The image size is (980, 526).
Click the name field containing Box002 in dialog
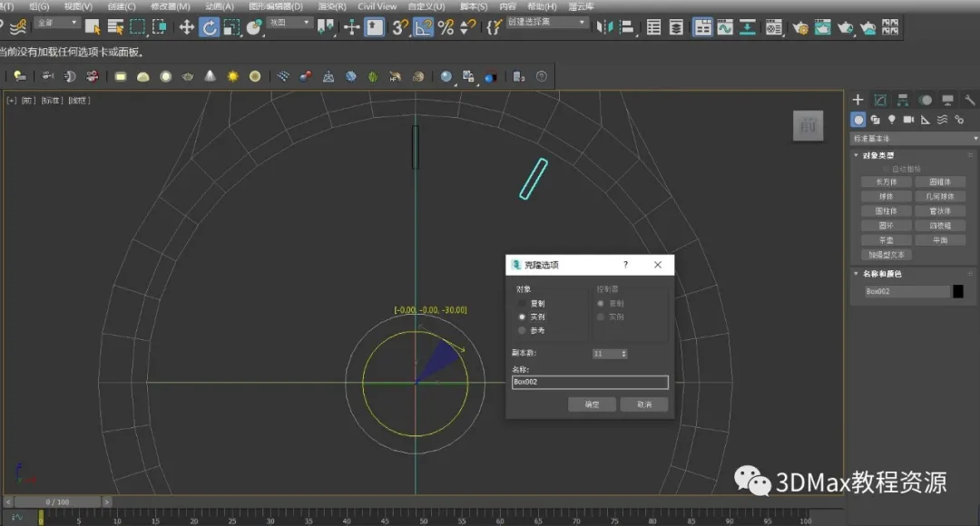pos(590,382)
